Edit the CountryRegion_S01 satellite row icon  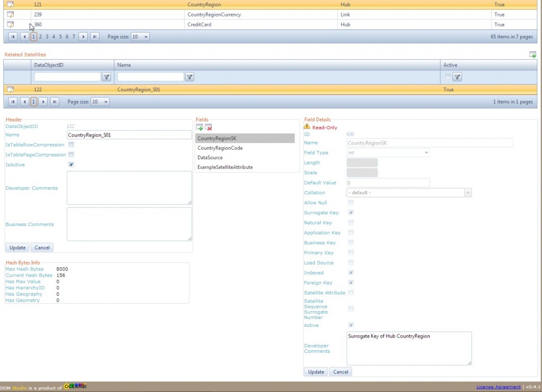coord(11,89)
